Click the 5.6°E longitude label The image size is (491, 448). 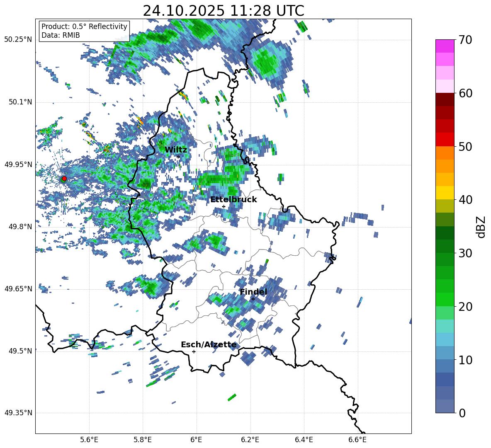(x=89, y=440)
